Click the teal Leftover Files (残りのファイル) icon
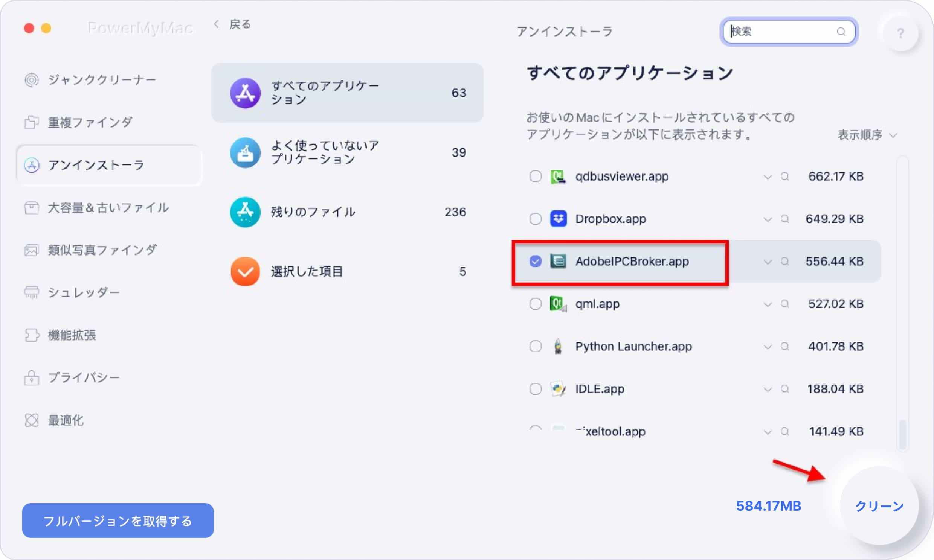The height and width of the screenshot is (560, 934). (246, 212)
